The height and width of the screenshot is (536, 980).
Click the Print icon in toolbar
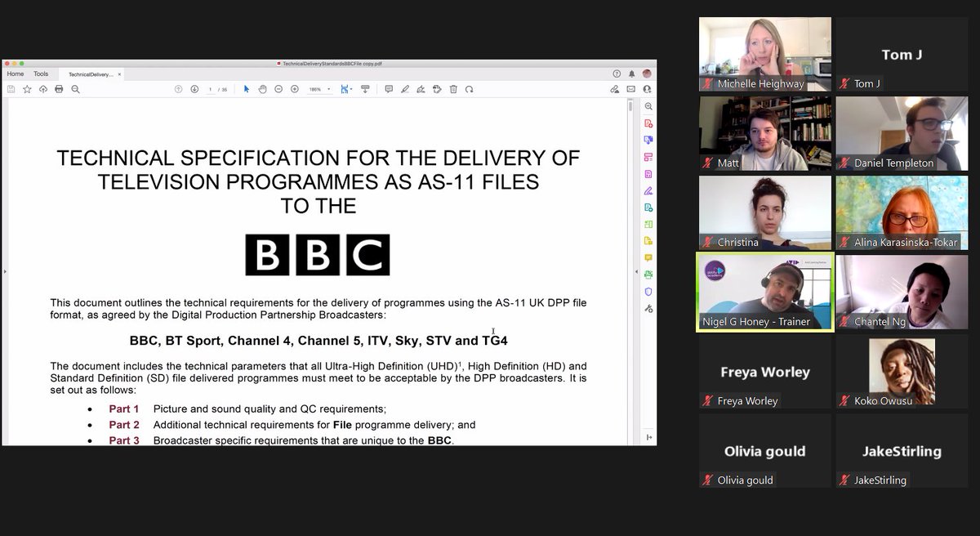coord(59,89)
